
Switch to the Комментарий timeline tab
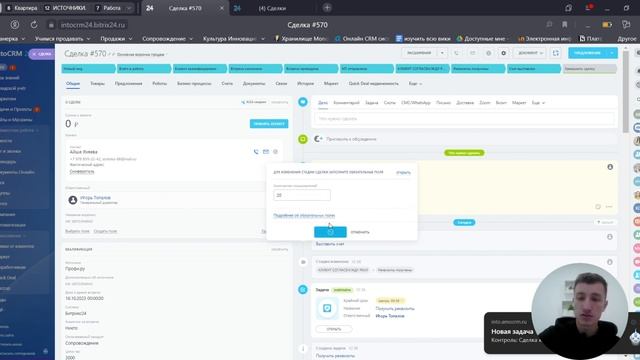[x=346, y=103]
